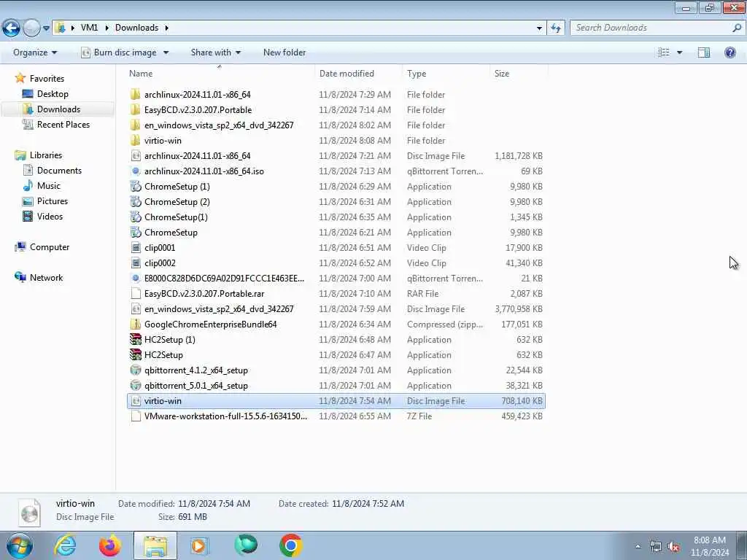Select the ChromeSetup (2) application icon
The height and width of the screenshot is (560, 747).
click(x=136, y=201)
